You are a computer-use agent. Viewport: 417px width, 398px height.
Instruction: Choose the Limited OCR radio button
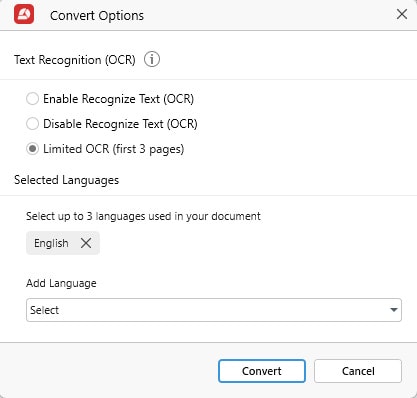(32, 149)
